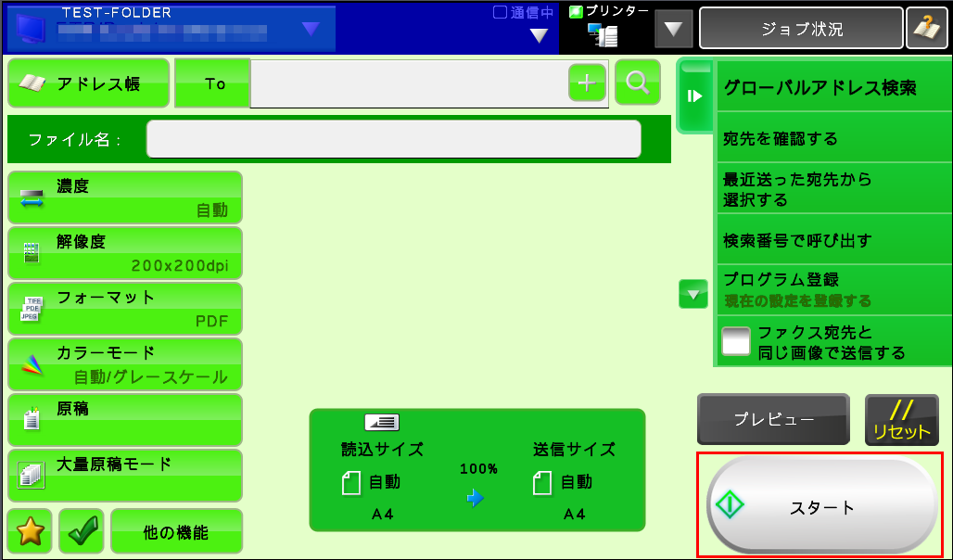Open the アドレス帳 address book
The width and height of the screenshot is (953, 560).
(x=89, y=84)
